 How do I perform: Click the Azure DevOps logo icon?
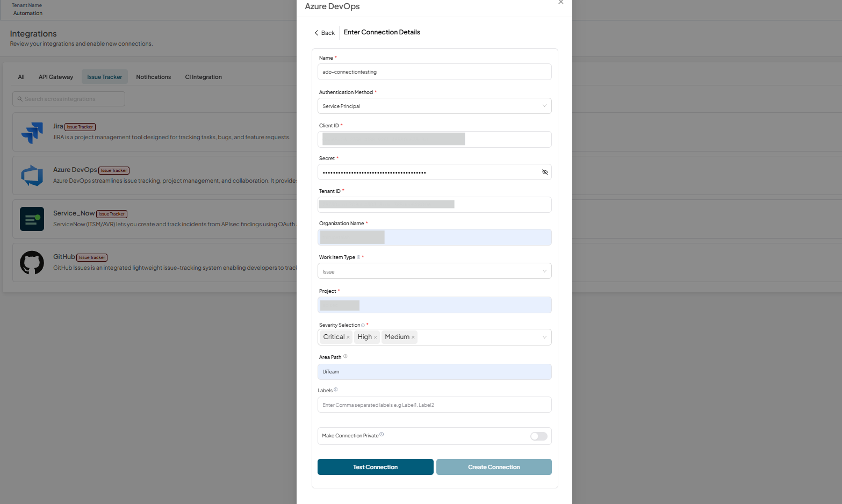click(32, 176)
